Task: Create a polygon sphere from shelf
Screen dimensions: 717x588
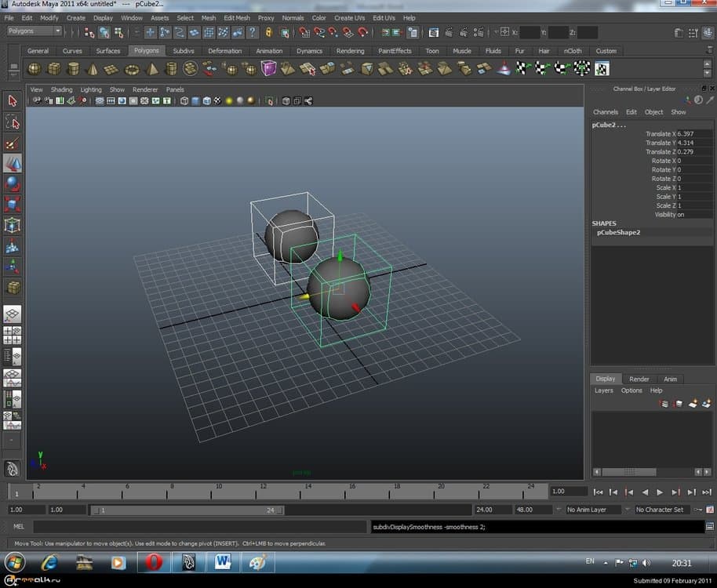Action: pos(35,69)
